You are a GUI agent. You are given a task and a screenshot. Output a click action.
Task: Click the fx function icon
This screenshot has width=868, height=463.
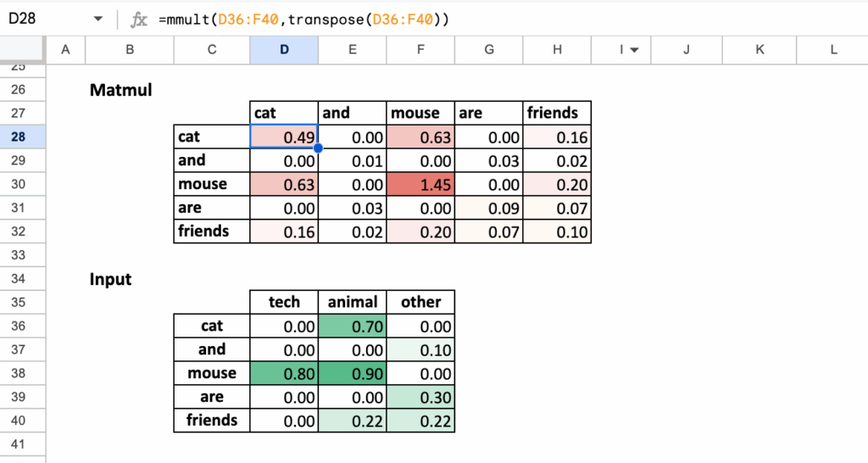coord(139,19)
